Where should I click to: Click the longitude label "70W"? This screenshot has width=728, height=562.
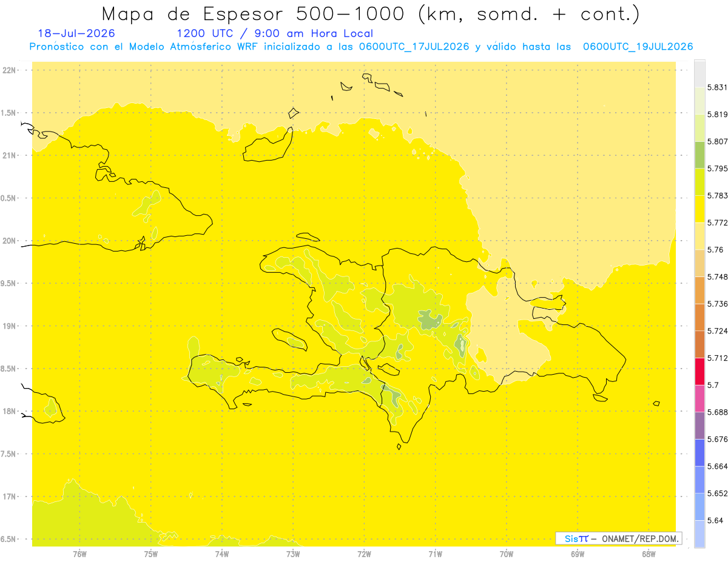(506, 554)
